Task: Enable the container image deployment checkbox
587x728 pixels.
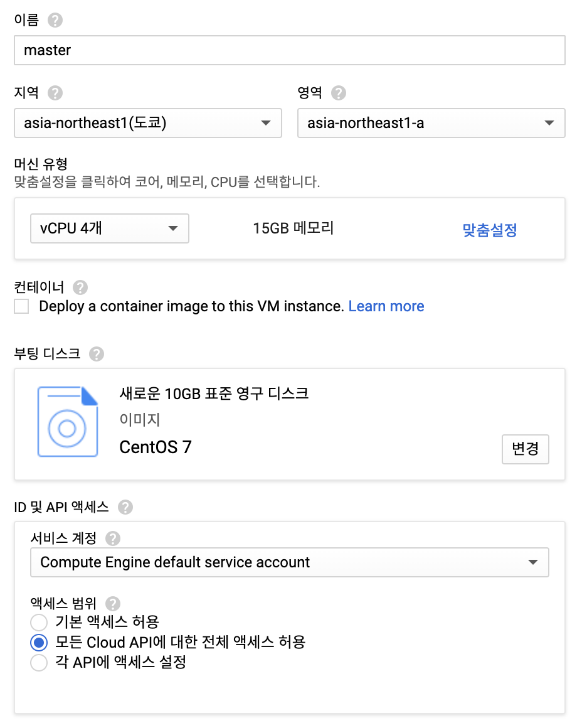Action: click(22, 306)
